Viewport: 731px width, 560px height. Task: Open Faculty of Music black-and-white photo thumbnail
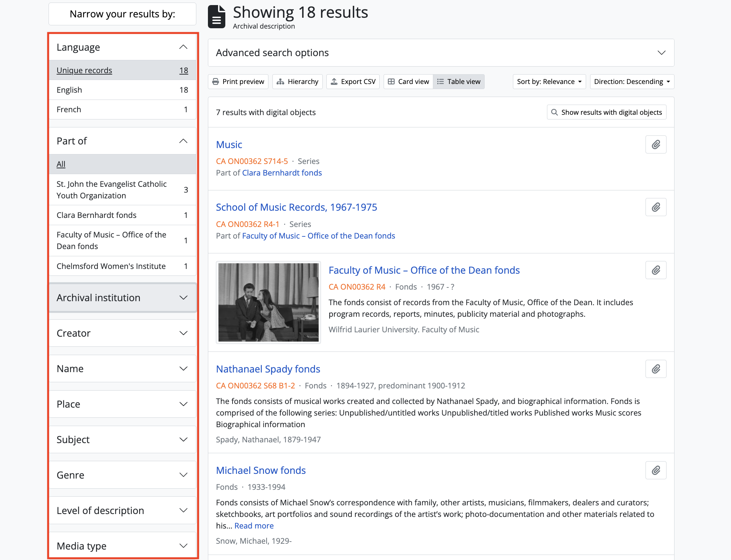coord(268,302)
